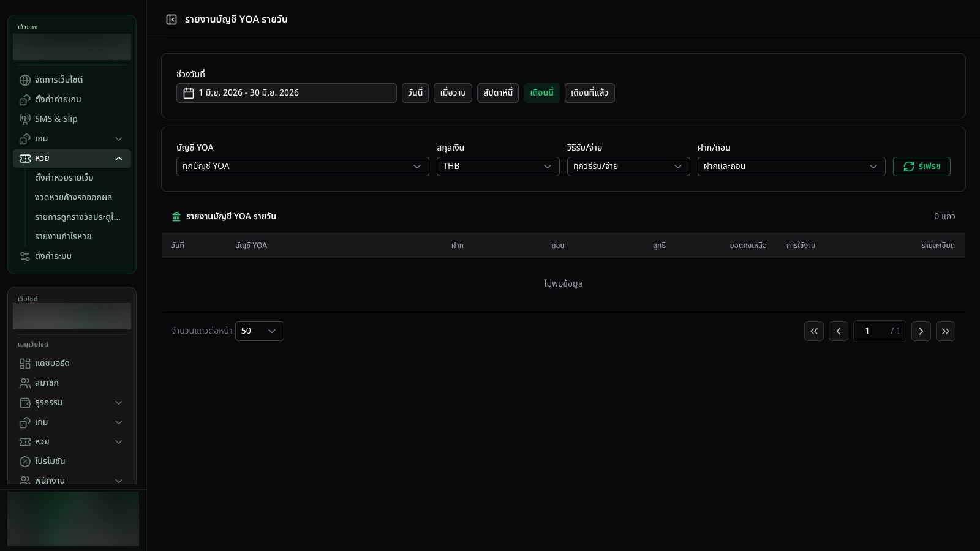This screenshot has width=980, height=551.
Task: Click the รีเฟรช refresh button
Action: click(922, 167)
